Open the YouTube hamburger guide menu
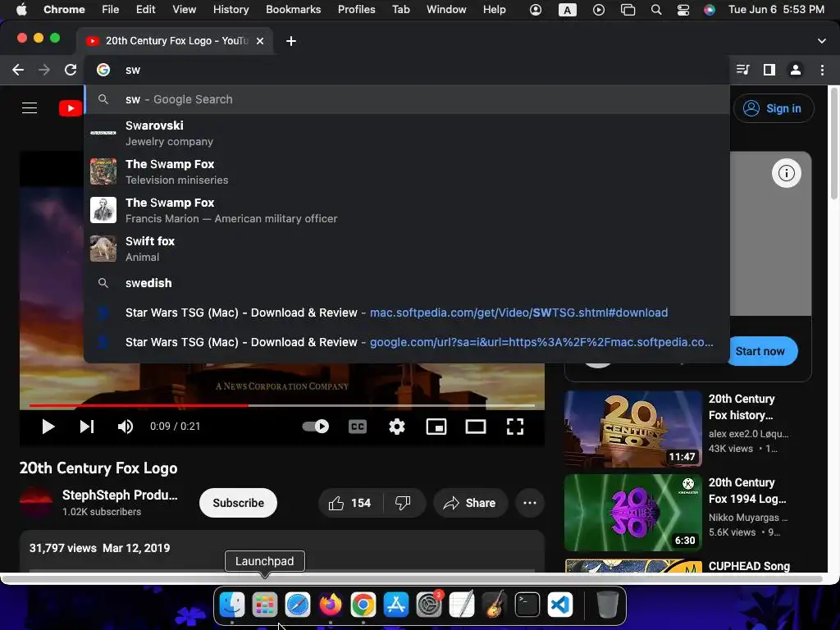Viewport: 840px width, 630px height. 30,108
